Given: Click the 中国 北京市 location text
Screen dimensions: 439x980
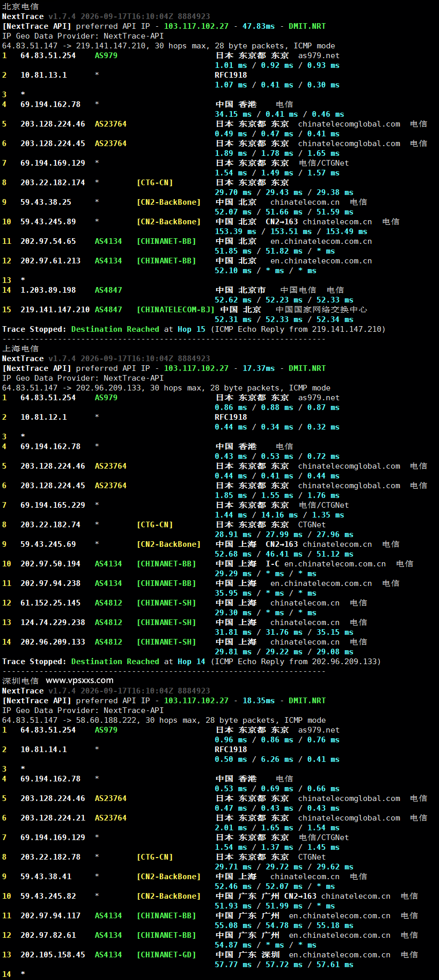Looking at the screenshot, I should [241, 290].
